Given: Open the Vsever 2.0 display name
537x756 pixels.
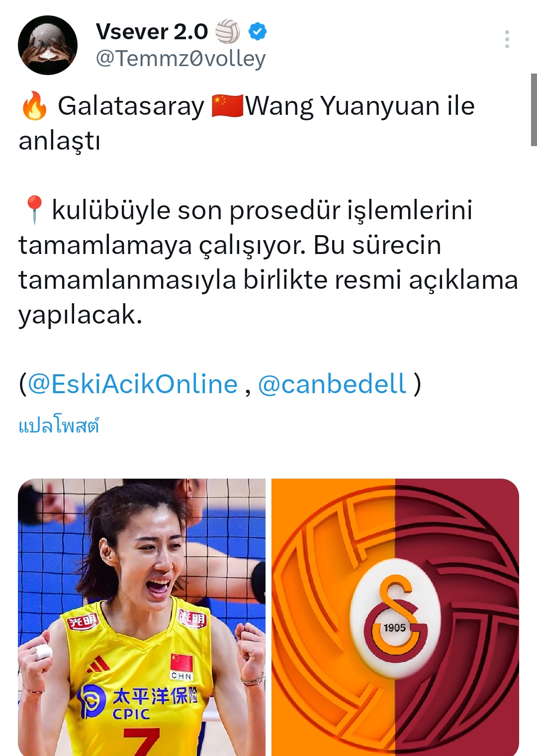Looking at the screenshot, I should pyautogui.click(x=152, y=31).
